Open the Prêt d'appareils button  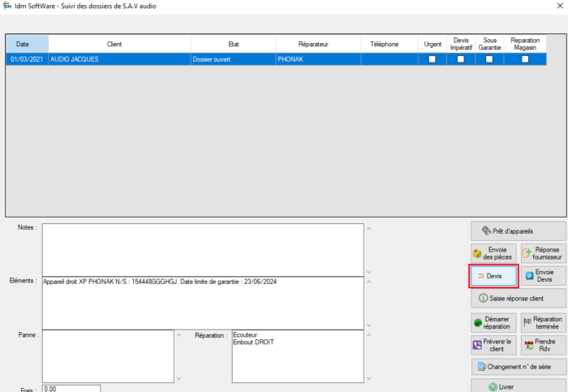[x=518, y=231]
